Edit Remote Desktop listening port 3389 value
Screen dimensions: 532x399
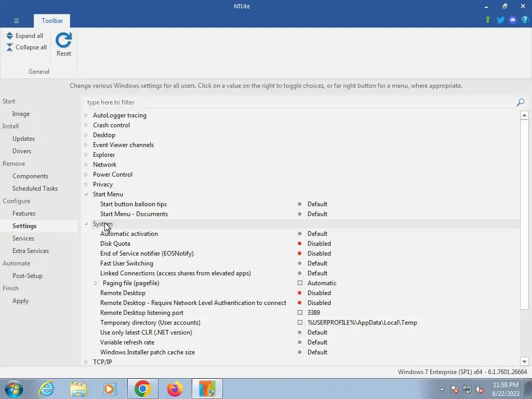point(313,312)
